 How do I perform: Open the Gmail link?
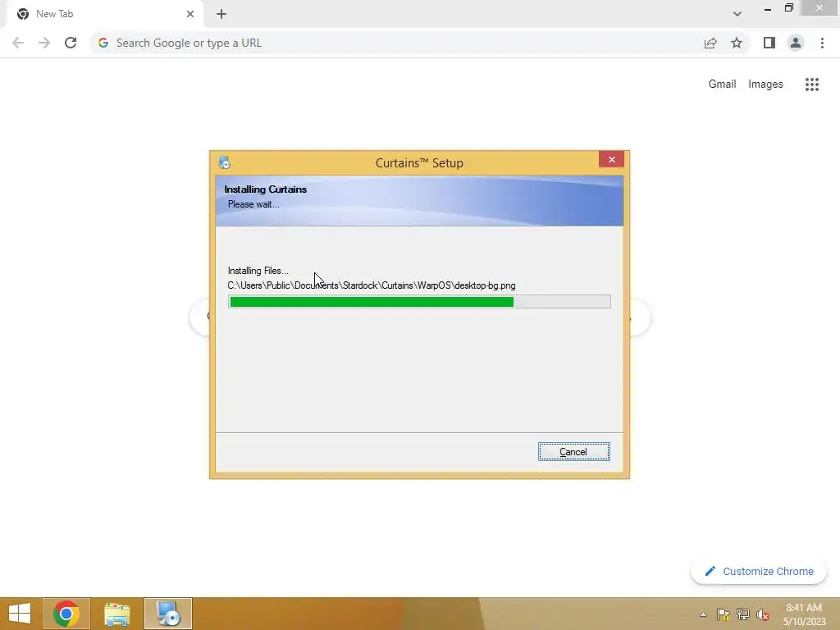click(722, 84)
